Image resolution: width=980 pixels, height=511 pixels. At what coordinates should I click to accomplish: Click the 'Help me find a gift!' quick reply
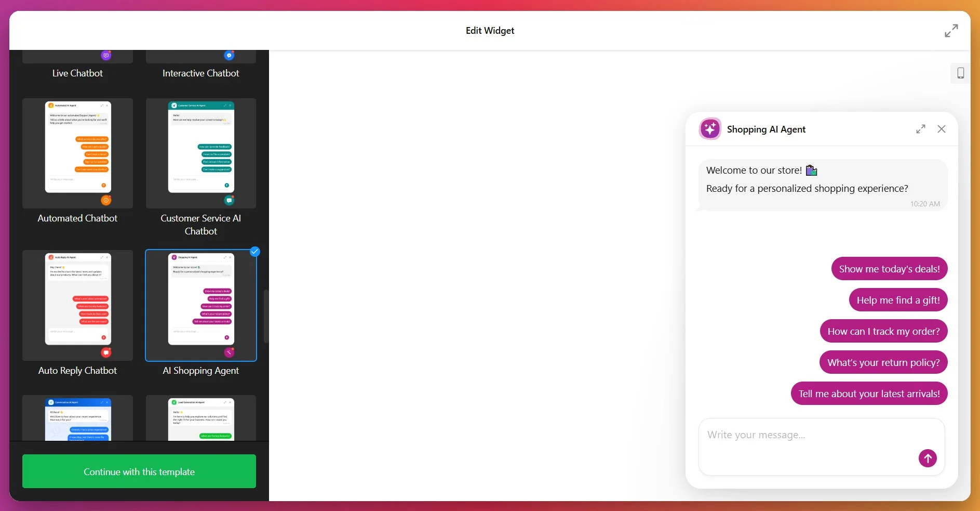897,299
